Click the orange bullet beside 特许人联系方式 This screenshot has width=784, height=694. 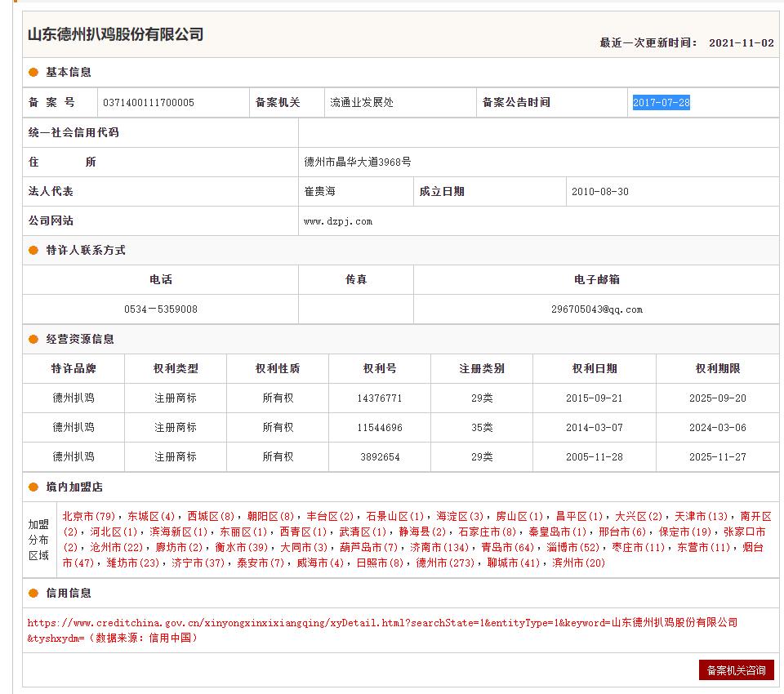(x=33, y=251)
